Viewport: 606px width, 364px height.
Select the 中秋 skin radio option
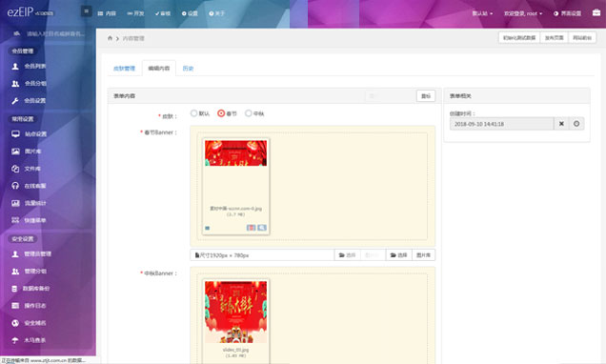(248, 113)
